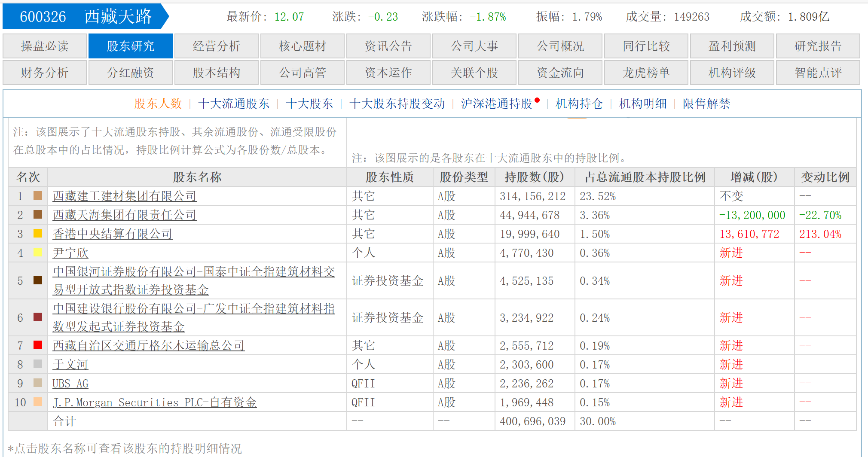Open 中国建设银行 广发中证全指建筑材料 fund link
Viewport: 868px width, 457px height.
pos(194,317)
